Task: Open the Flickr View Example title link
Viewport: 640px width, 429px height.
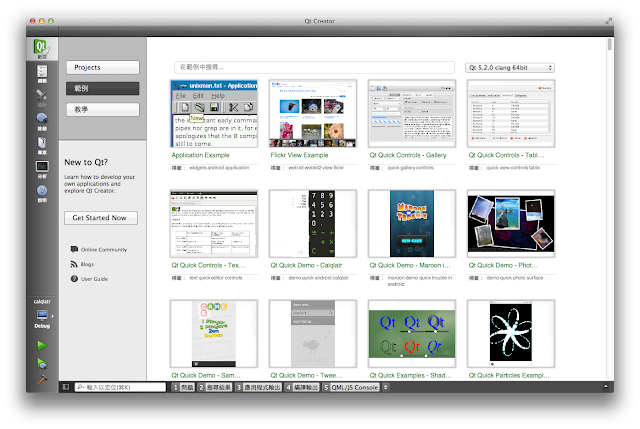Action: 299,155
